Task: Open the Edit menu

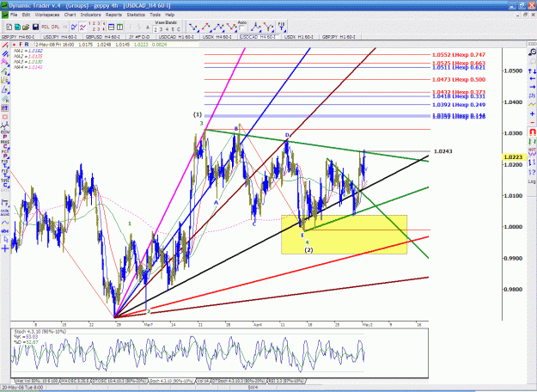Action: [26, 15]
